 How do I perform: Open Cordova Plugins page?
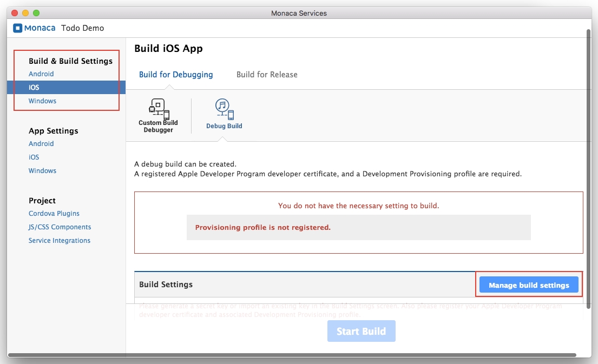[54, 214]
